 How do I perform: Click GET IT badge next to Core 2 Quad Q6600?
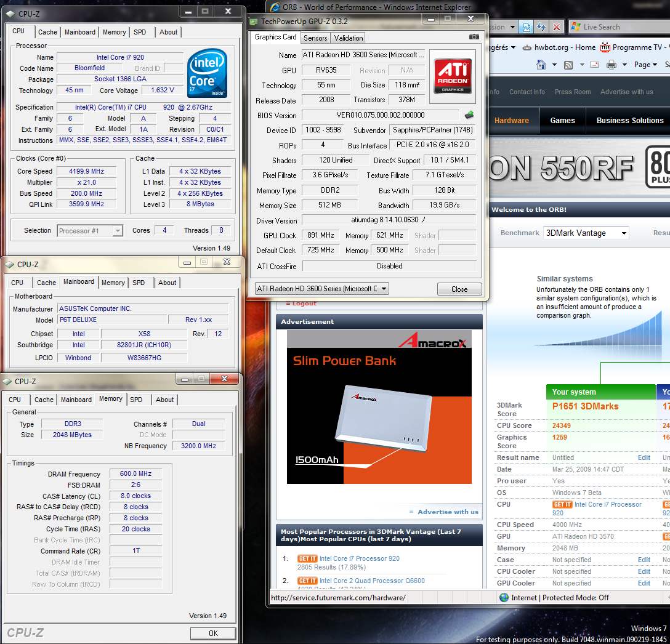click(307, 581)
